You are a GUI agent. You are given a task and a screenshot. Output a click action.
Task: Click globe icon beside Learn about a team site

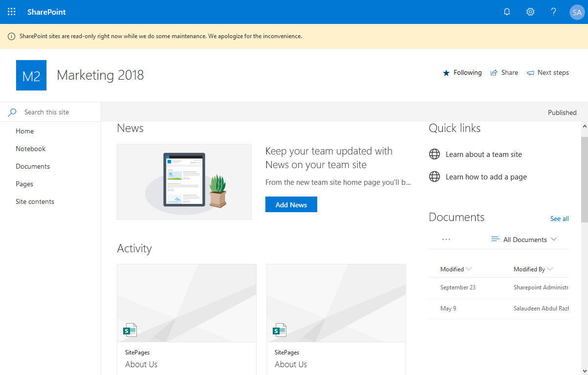(x=435, y=154)
